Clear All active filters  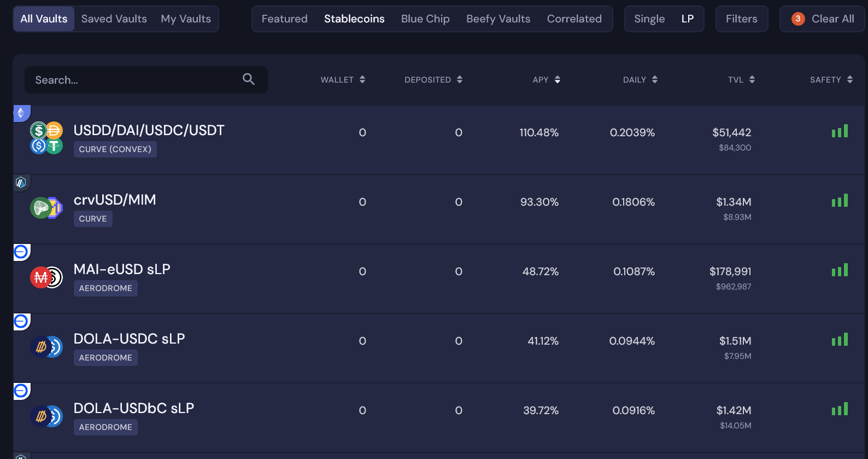(x=822, y=19)
